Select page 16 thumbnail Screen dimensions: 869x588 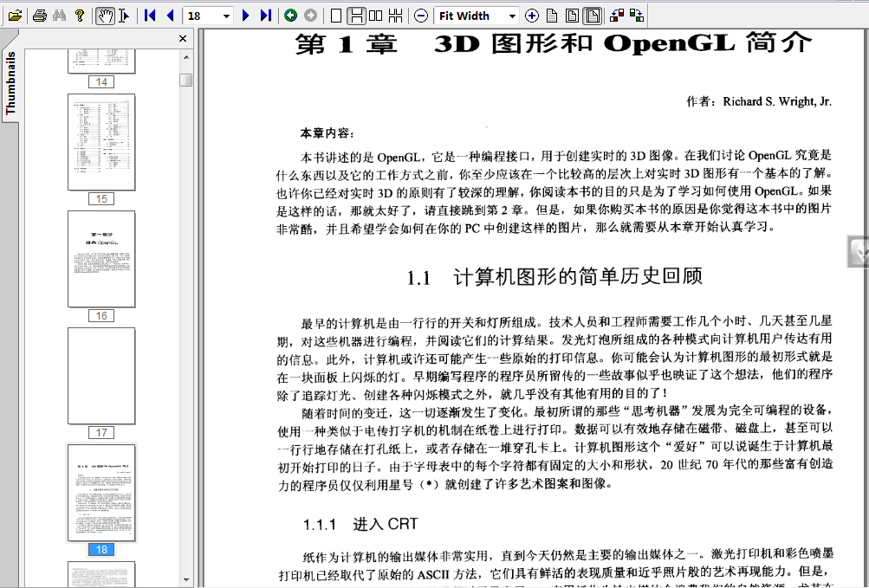tap(101, 259)
